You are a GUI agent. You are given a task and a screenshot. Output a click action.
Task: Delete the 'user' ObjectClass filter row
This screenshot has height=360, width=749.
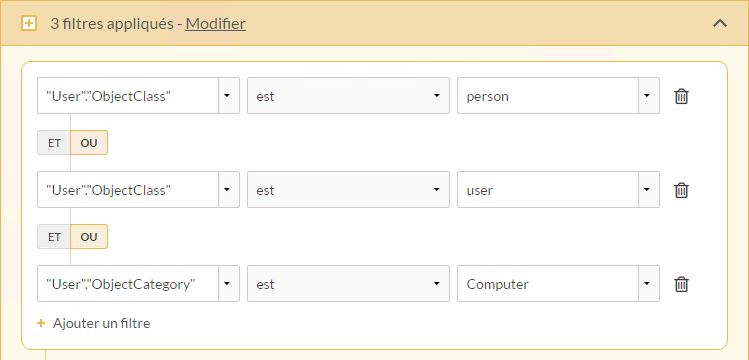[681, 190]
